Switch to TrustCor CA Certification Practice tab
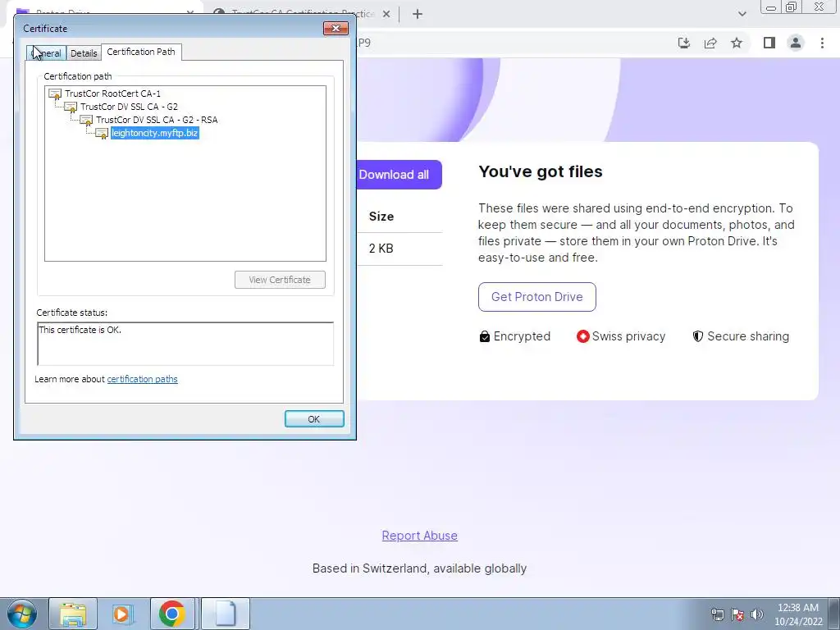Viewport: 840px width, 630px height. tap(303, 14)
